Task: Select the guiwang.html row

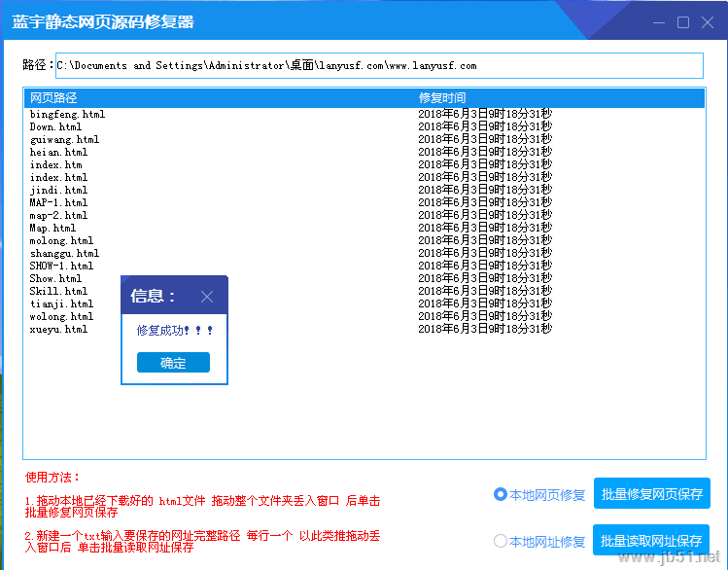Action: click(x=64, y=140)
